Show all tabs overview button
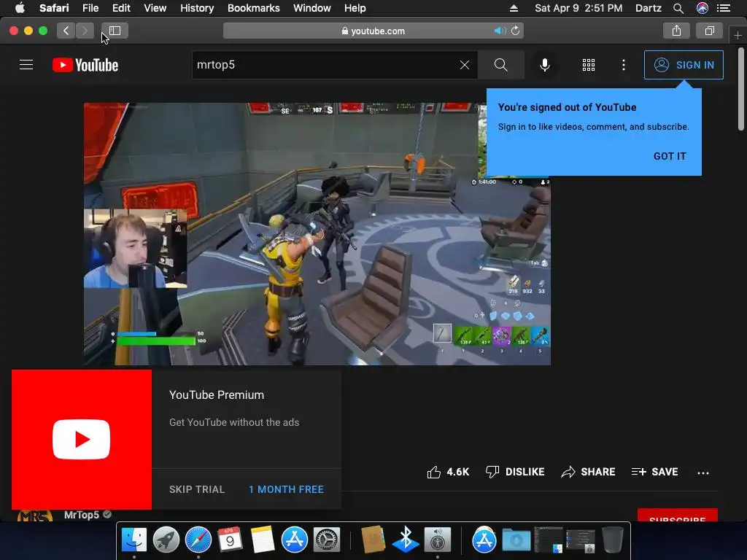The image size is (747, 560). tap(709, 31)
